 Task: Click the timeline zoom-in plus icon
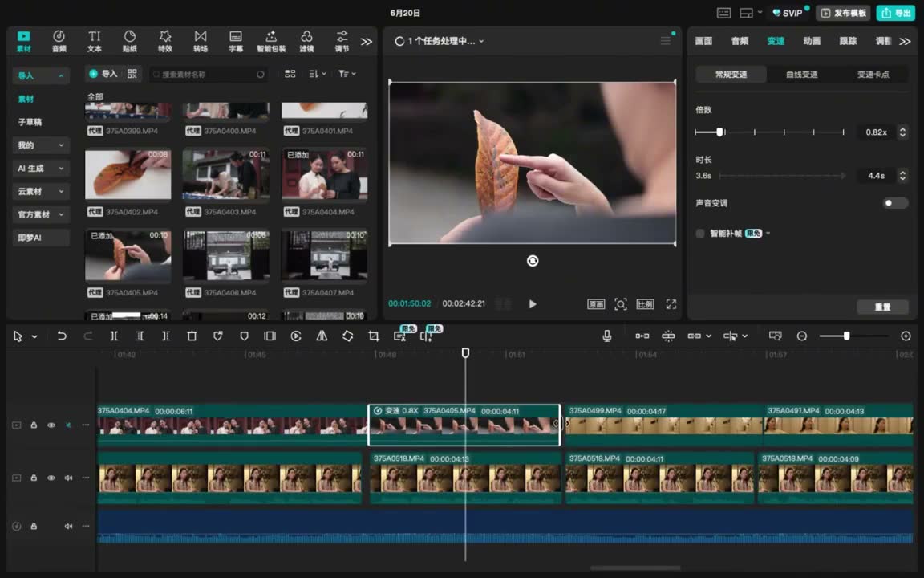906,336
